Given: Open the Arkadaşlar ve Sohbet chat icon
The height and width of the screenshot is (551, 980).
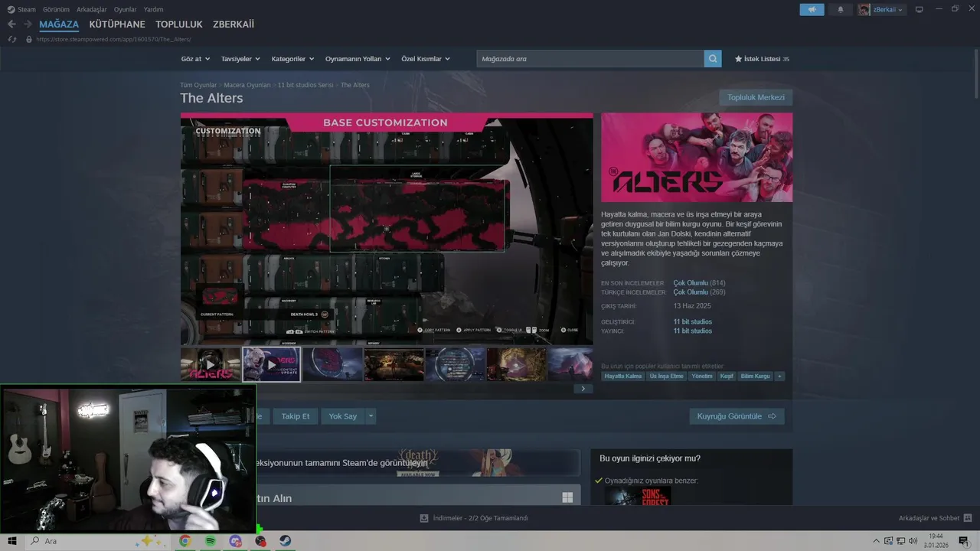Looking at the screenshot, I should [968, 518].
